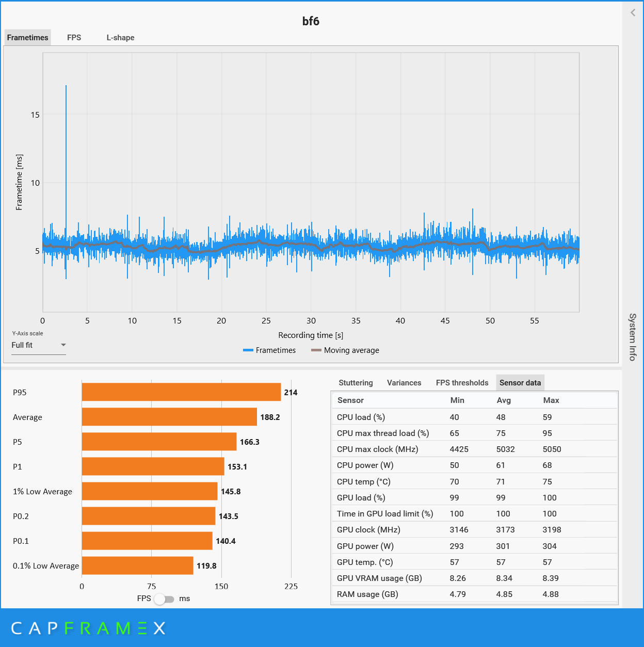Screen dimensions: 644x647
Task: Click the Min column header
Action: click(457, 400)
